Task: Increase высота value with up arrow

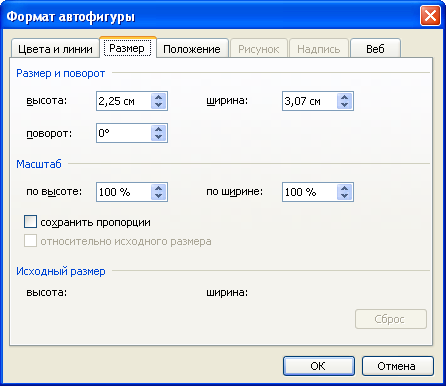Action: [x=159, y=97]
